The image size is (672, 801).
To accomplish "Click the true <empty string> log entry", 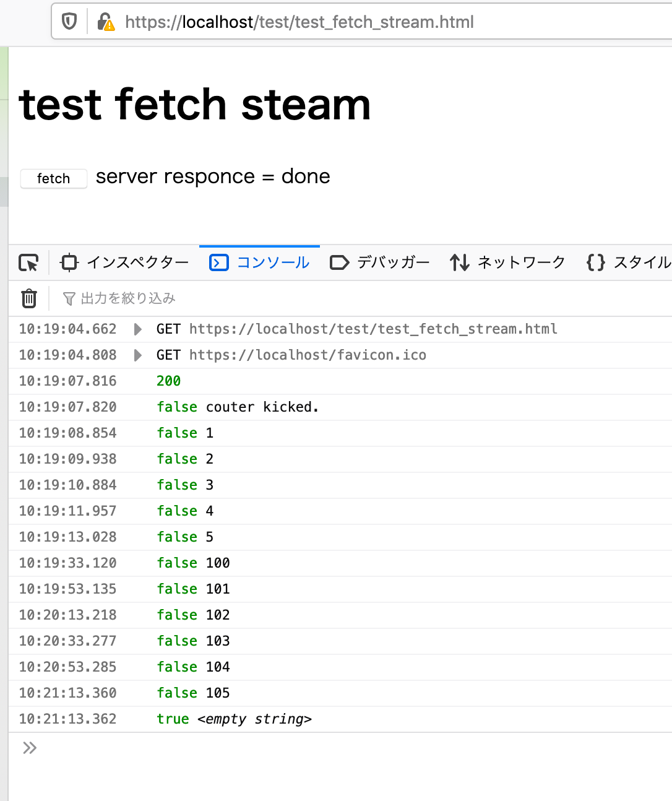I will (235, 719).
